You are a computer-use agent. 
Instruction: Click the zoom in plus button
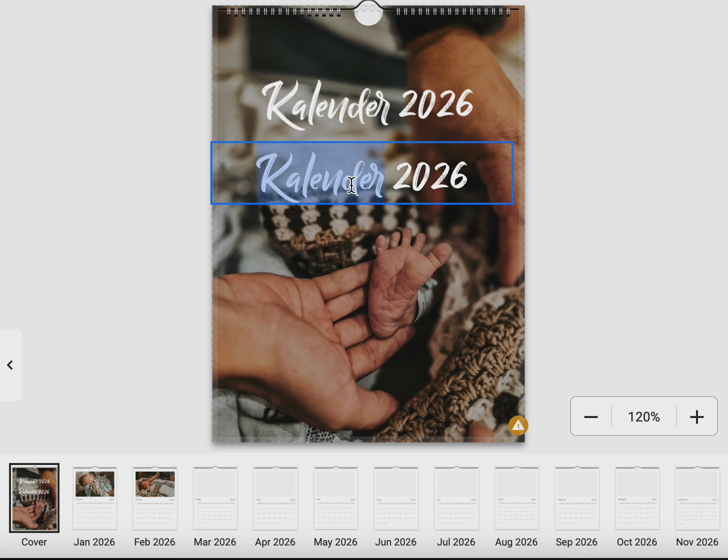point(696,416)
